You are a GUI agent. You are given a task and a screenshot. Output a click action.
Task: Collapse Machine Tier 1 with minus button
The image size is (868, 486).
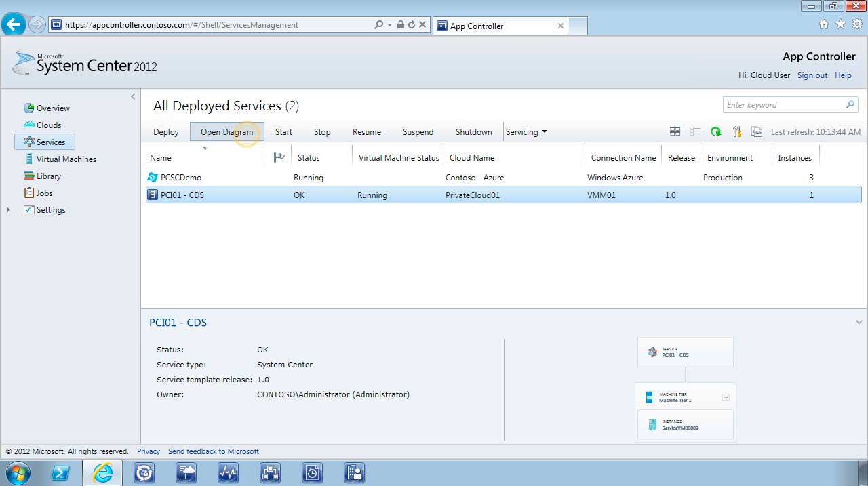tap(726, 397)
